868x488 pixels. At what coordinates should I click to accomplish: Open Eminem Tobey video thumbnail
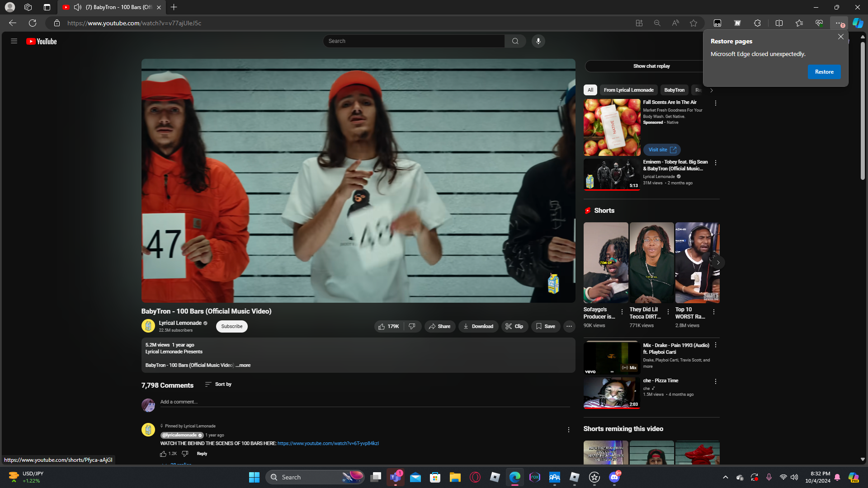[612, 174]
